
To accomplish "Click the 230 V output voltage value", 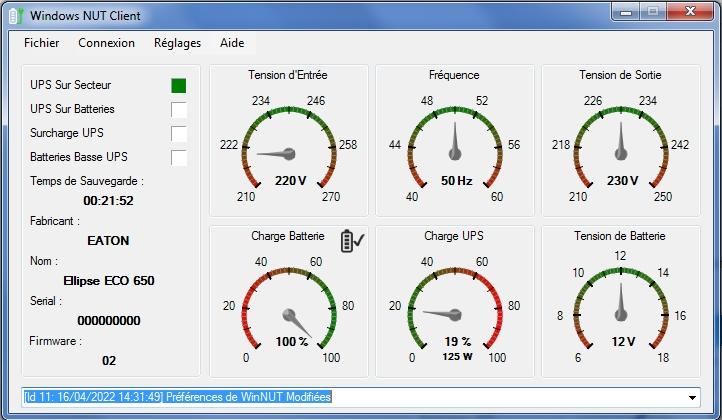I will coord(623,181).
